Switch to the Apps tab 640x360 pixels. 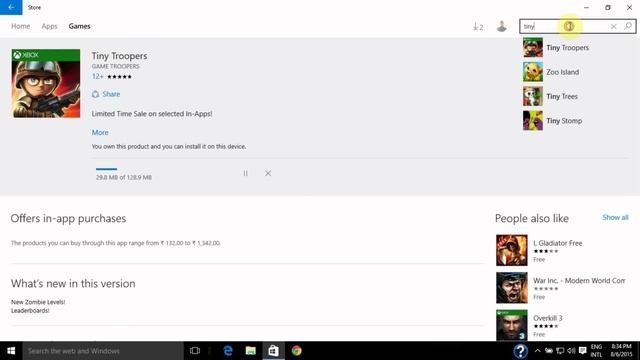(49, 26)
